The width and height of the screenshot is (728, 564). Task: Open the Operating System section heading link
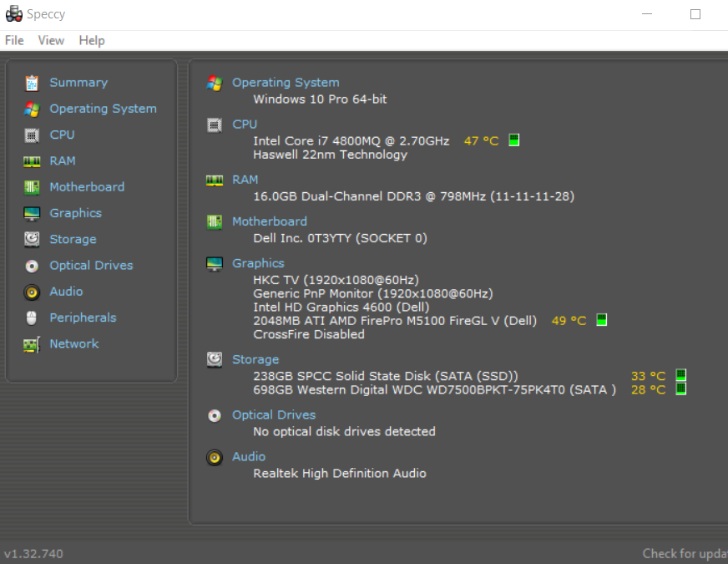pyautogui.click(x=286, y=83)
